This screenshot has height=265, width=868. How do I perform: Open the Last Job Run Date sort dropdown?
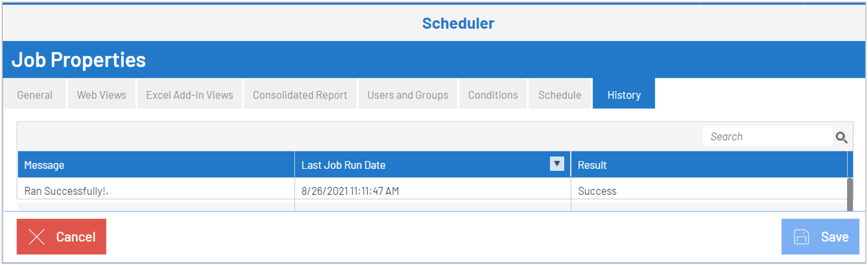tap(557, 164)
